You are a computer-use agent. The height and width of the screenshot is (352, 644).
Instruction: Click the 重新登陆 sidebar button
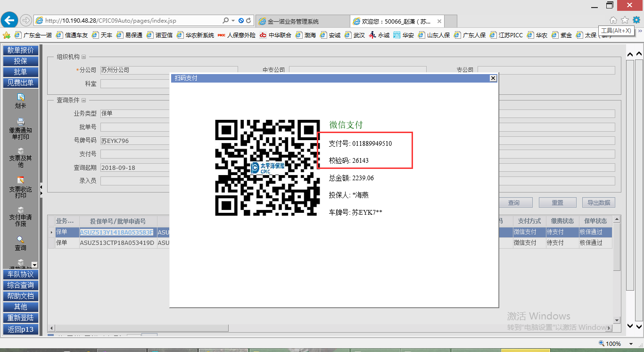[20, 318]
